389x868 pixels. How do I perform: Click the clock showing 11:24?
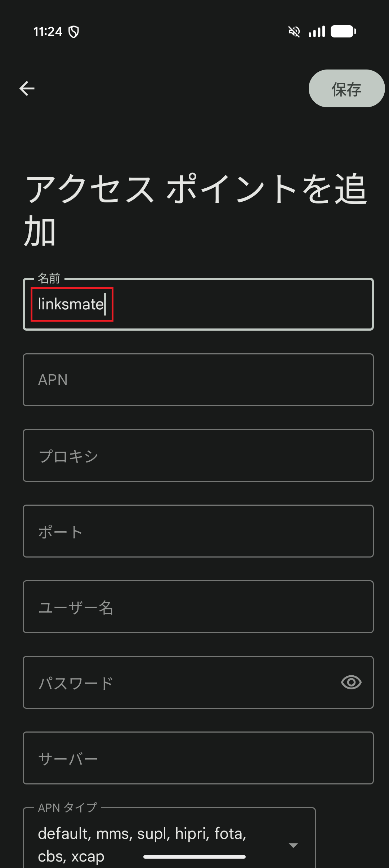49,32
